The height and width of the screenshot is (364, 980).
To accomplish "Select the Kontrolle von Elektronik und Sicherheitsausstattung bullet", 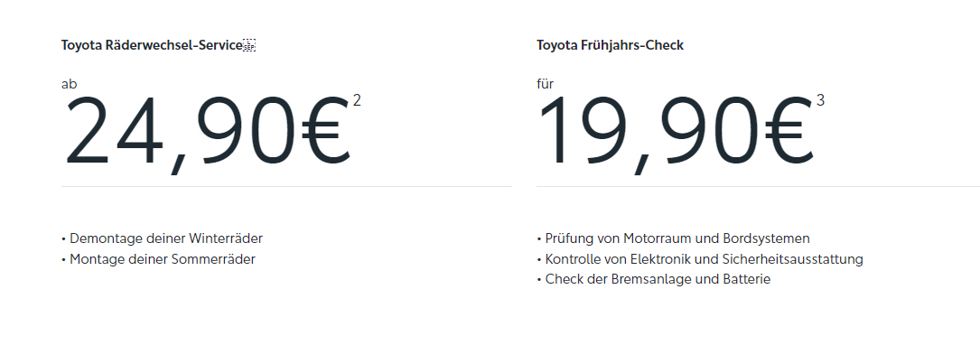I will [x=700, y=259].
